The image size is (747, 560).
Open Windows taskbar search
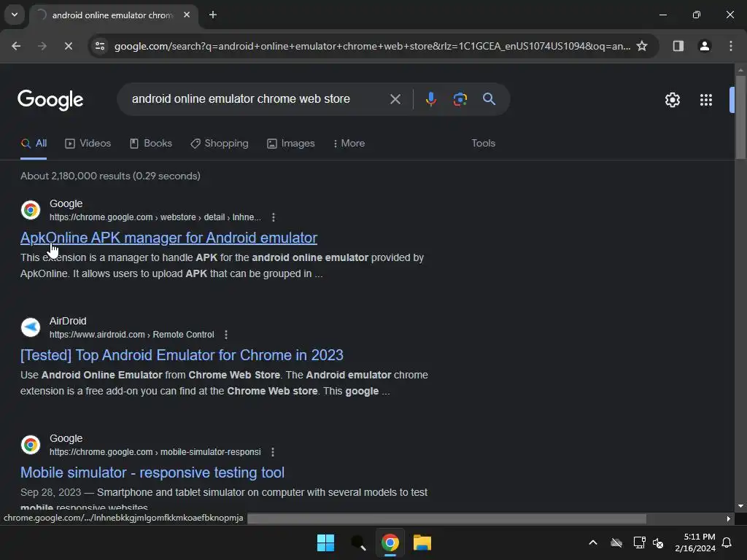pos(358,542)
